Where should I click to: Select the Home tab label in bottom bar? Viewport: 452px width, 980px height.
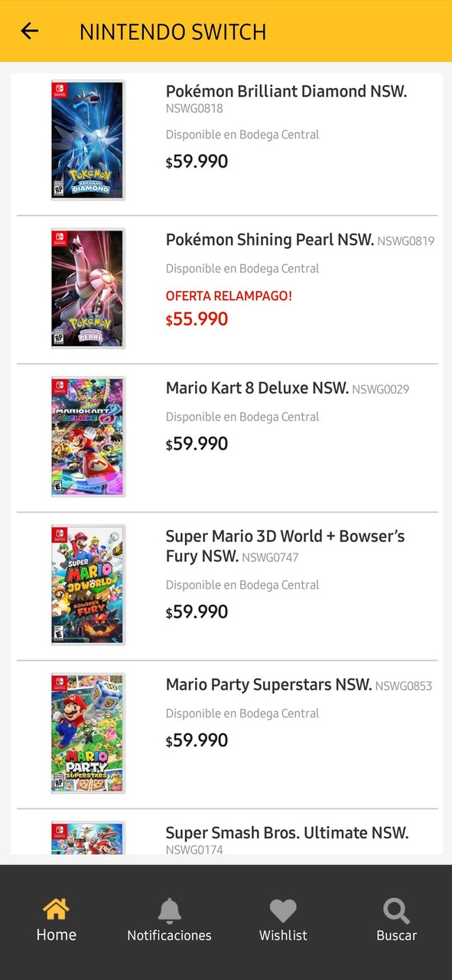click(x=56, y=935)
